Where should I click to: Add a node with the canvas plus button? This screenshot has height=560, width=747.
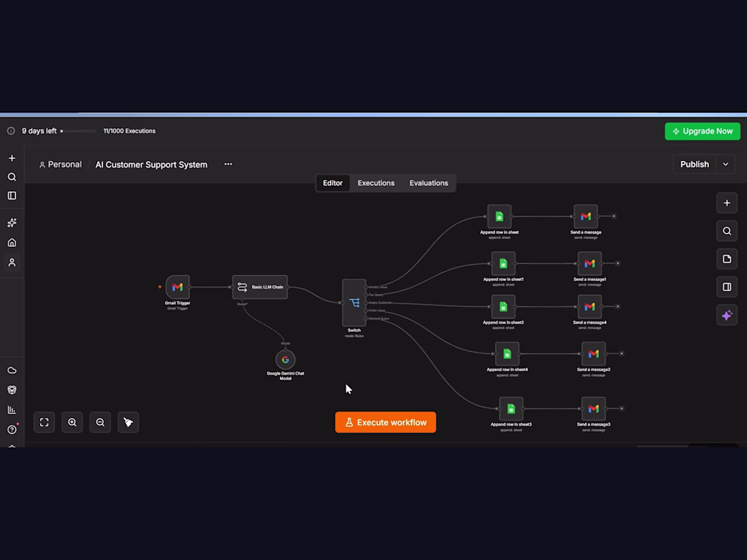[727, 203]
